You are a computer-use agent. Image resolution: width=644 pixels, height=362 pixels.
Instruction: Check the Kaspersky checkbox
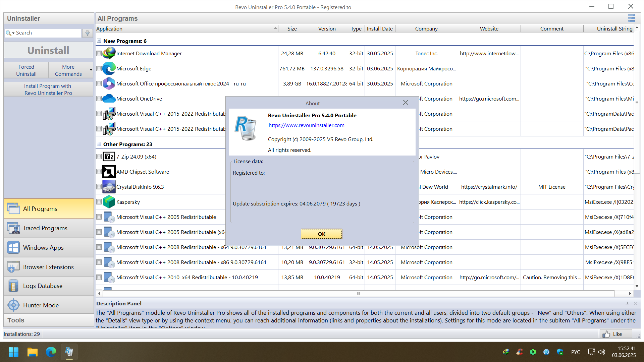99,202
